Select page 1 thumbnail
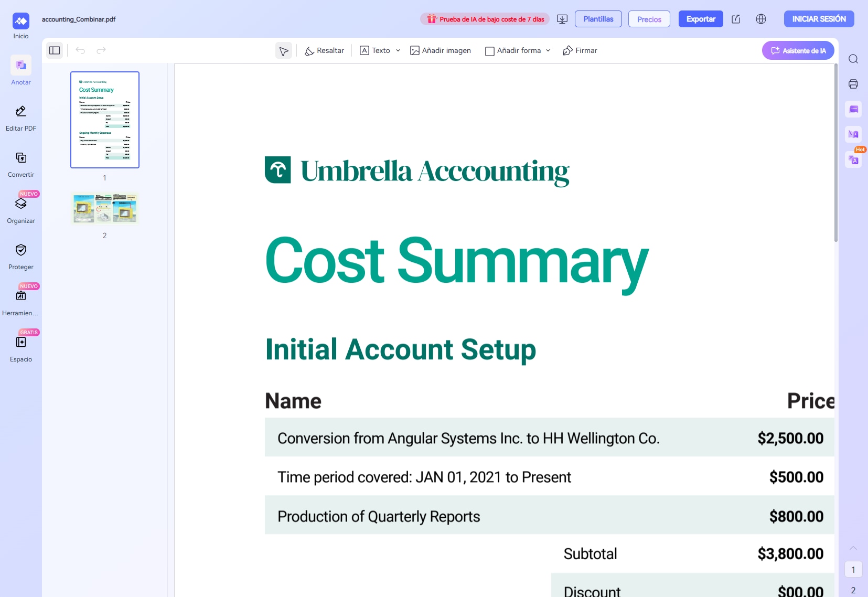This screenshot has height=597, width=868. point(105,120)
